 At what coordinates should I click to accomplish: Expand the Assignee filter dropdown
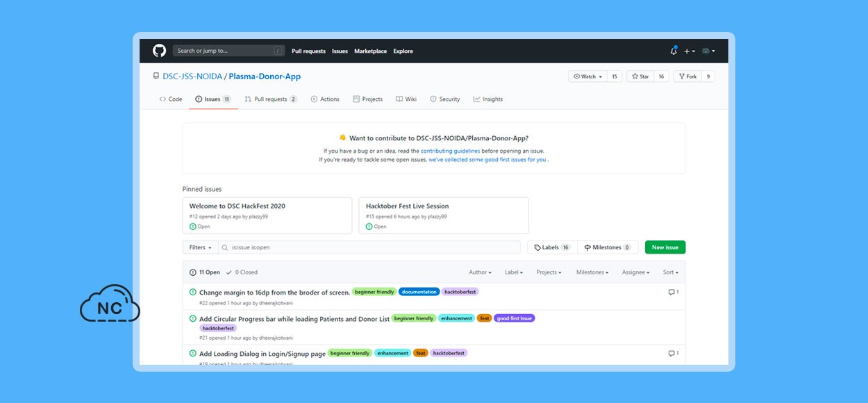click(636, 272)
